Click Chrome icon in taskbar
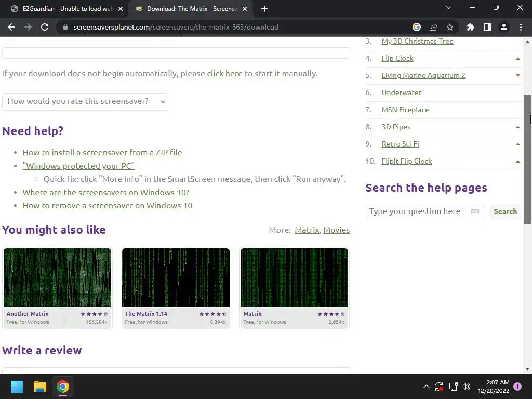Screen dimensions: 532x399 63,387
